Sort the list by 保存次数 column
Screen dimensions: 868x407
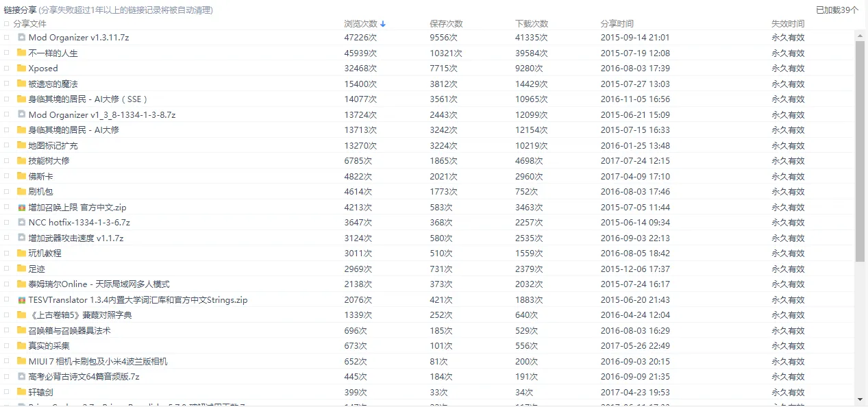(446, 24)
